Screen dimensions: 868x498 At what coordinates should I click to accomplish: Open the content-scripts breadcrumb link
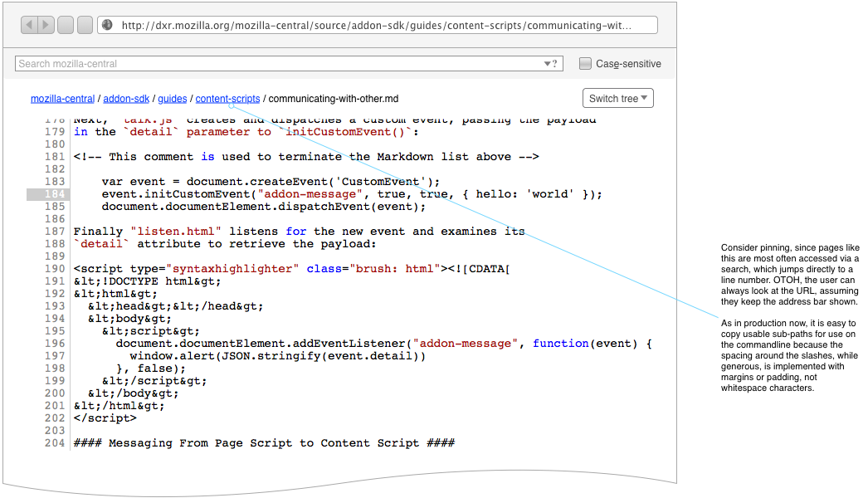pyautogui.click(x=227, y=99)
